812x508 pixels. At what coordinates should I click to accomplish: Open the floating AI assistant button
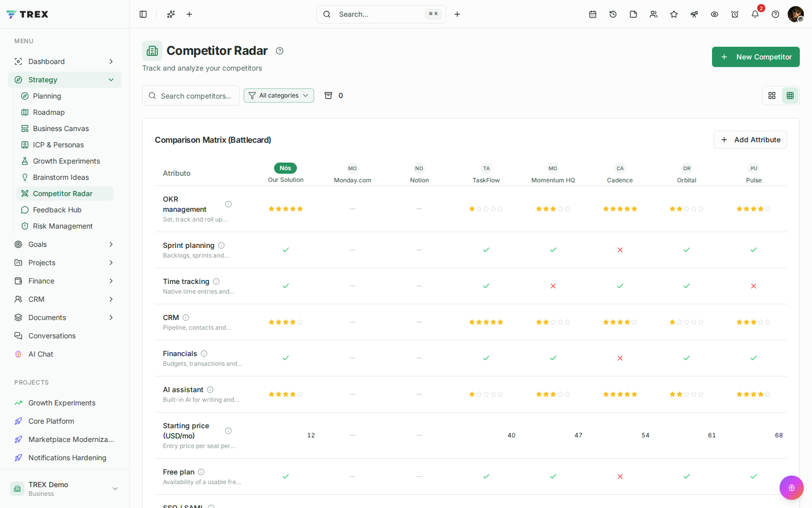[792, 488]
